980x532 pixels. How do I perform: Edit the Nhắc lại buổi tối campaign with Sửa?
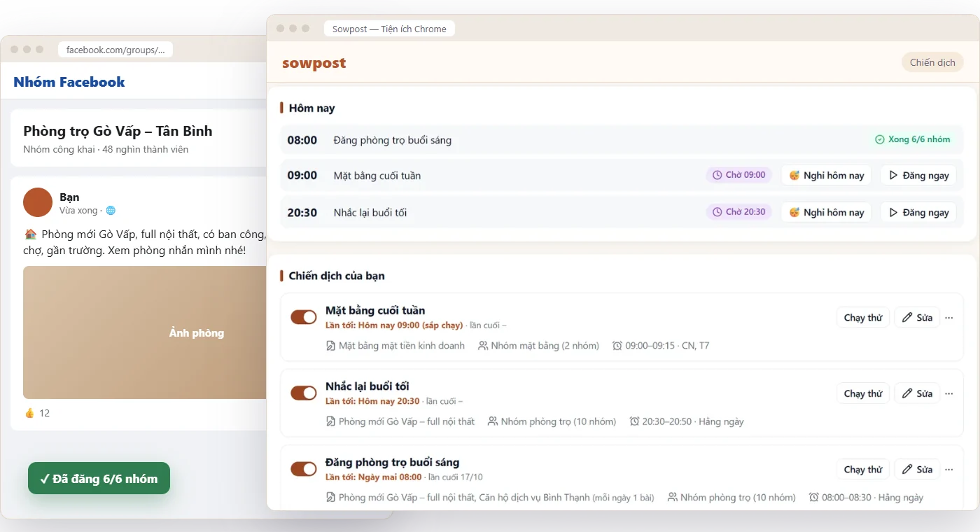[x=917, y=393]
